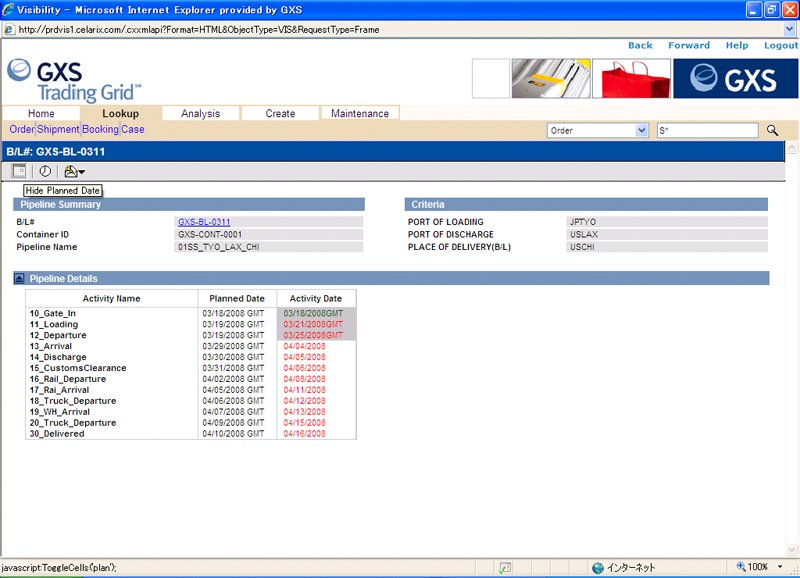Click the USCHI place of delivery value
The height and width of the screenshot is (578, 800).
point(582,247)
